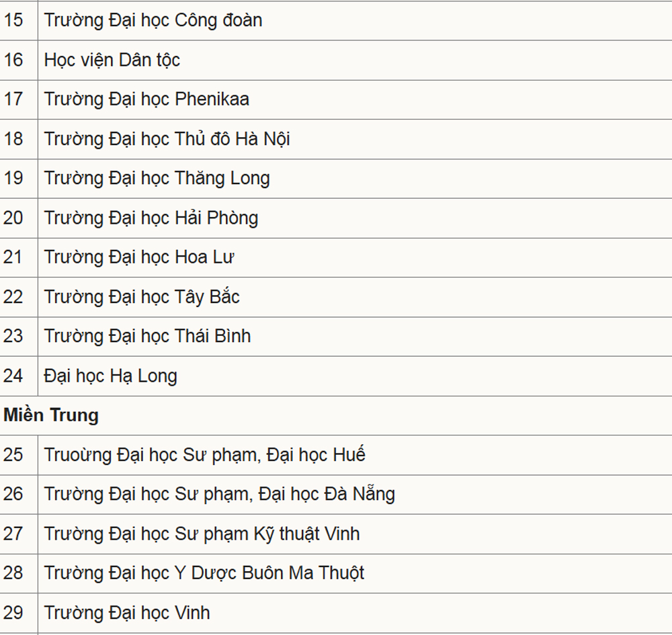Click Đại học Sư phạm, Đại học Đà Nẵng
This screenshot has width=672, height=635.
220,494
